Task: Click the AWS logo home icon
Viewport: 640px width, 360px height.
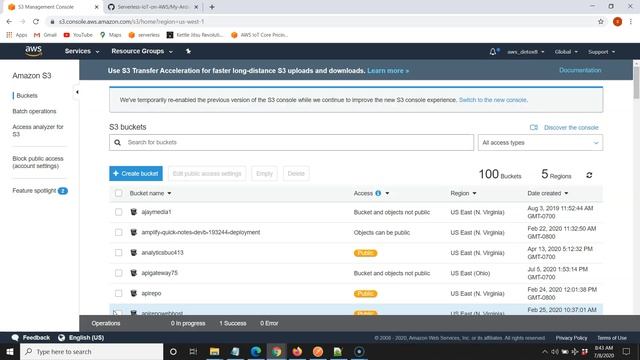Action: pos(33,51)
